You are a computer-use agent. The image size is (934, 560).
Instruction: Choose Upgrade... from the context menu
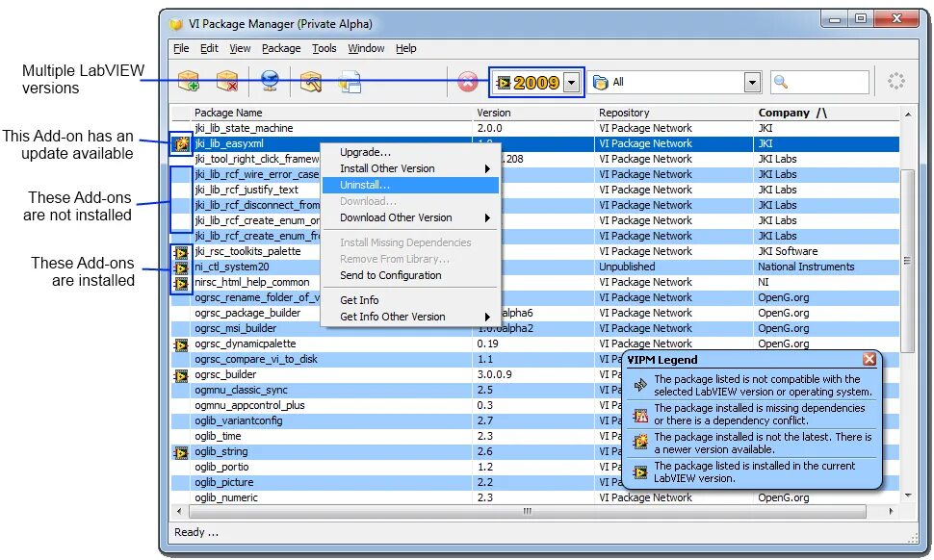tap(410, 152)
